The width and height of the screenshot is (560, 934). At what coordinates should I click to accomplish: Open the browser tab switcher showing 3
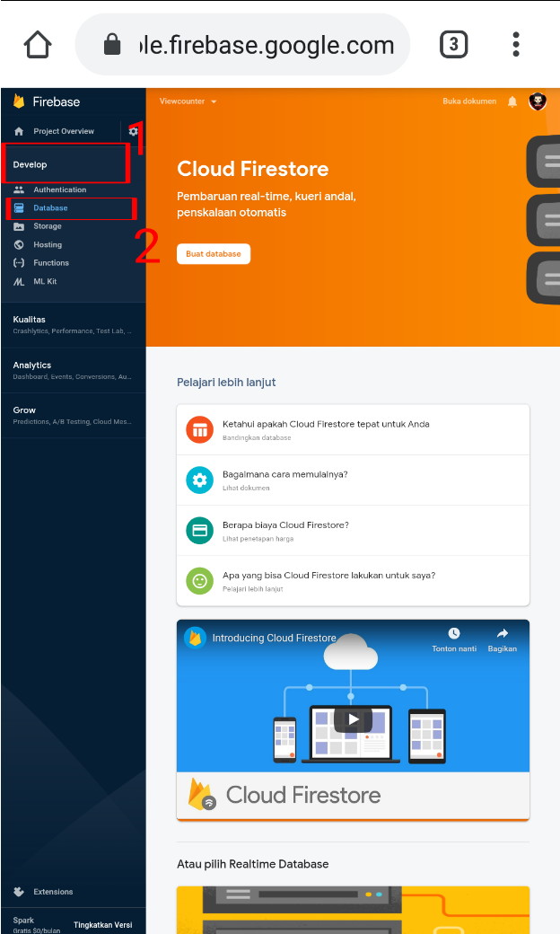point(453,44)
